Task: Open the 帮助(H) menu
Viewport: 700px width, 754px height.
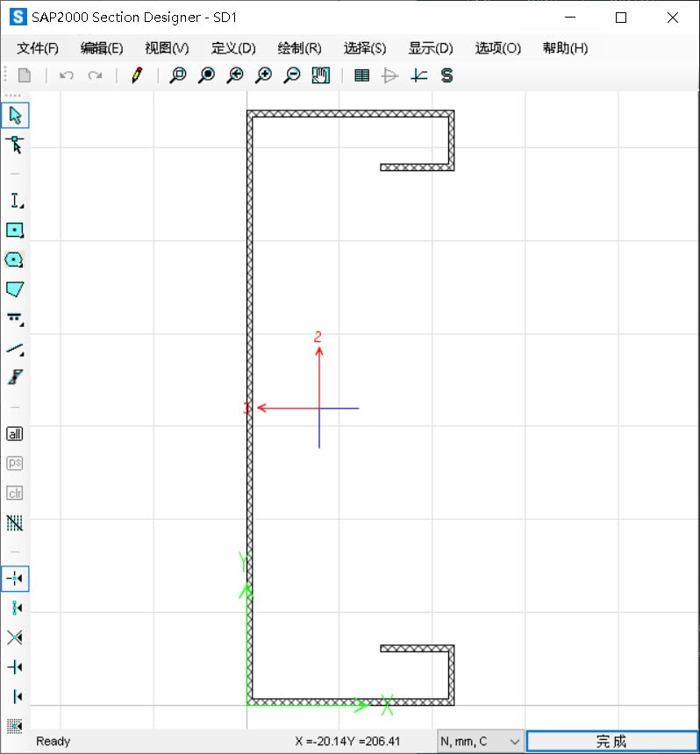Action: pos(565,48)
